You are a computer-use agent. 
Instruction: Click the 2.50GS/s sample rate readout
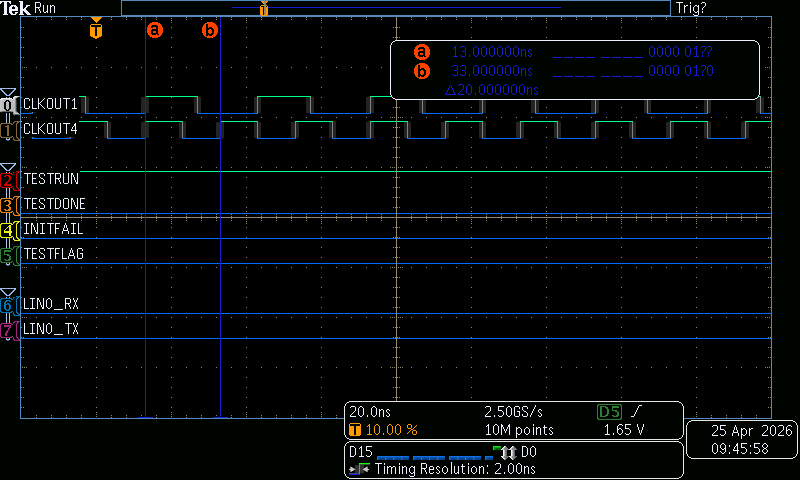tap(513, 412)
